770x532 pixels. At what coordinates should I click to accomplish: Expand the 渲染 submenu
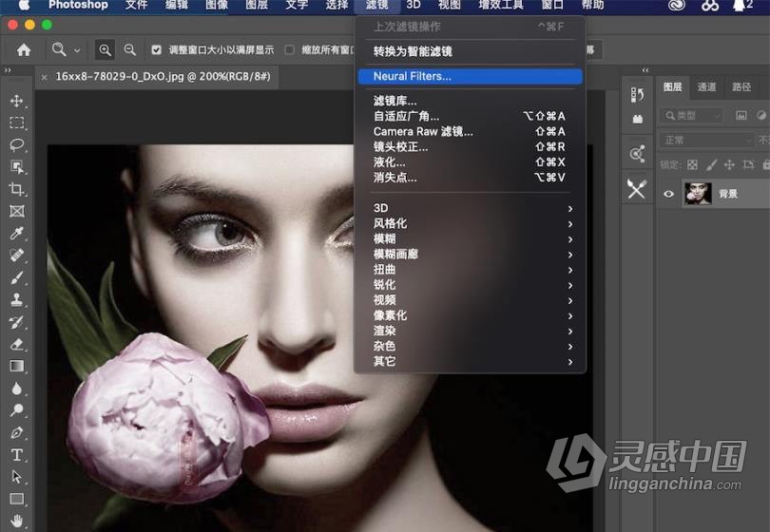(470, 331)
